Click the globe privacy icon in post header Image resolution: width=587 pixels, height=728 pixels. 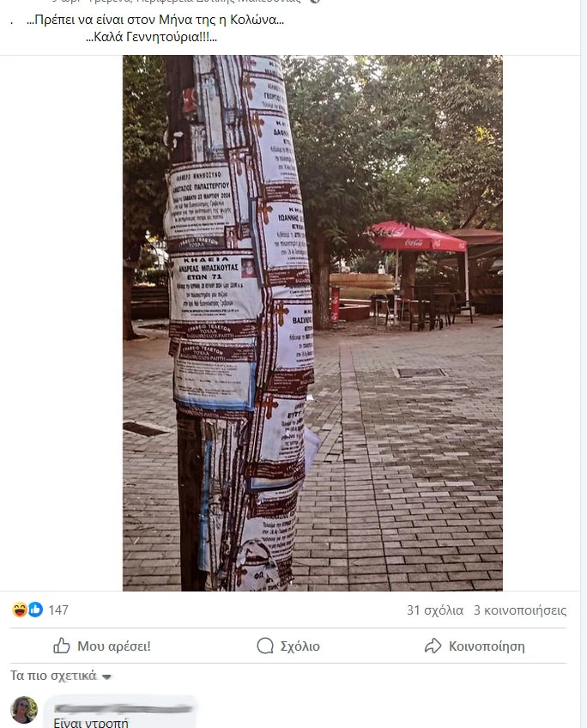point(315,2)
